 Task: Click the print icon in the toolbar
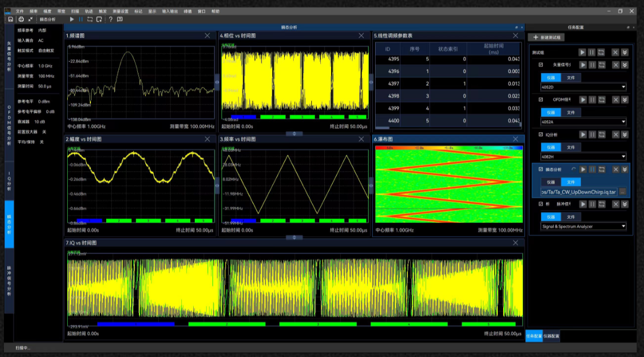tap(21, 19)
